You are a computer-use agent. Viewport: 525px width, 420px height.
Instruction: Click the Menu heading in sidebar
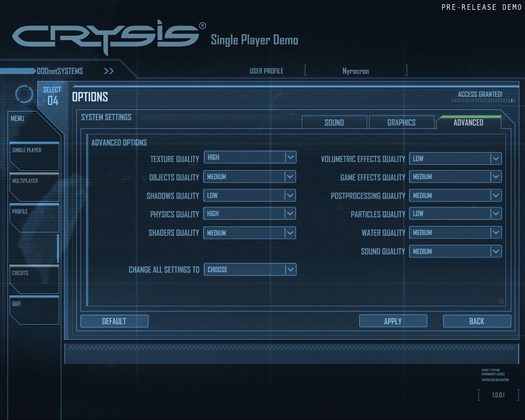17,119
